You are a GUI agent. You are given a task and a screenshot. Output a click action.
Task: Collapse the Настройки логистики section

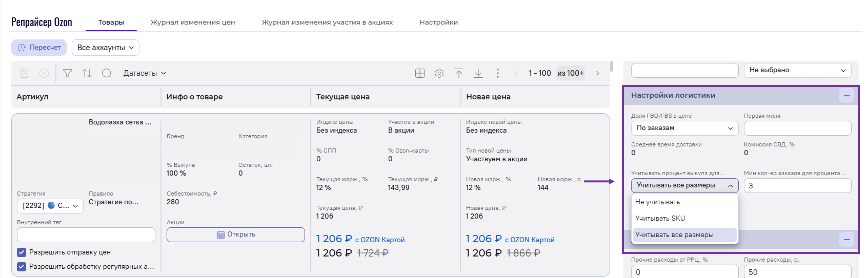(x=846, y=96)
